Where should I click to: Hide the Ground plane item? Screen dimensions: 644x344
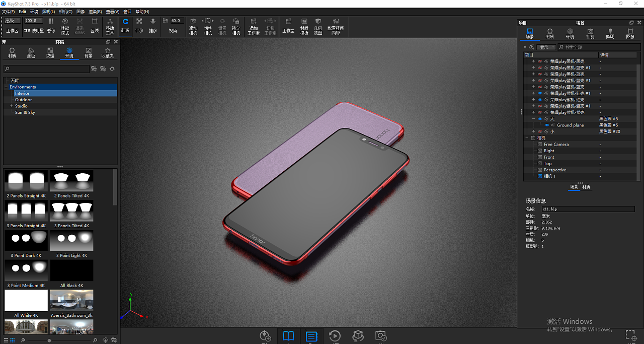(x=547, y=125)
